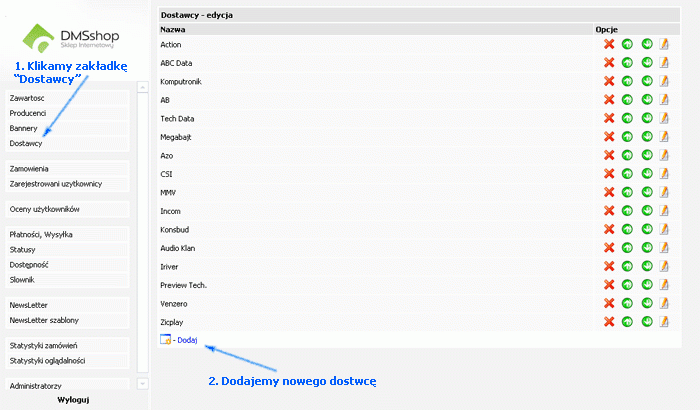Edit the Venzero supplier
Viewport: 700px width, 410px height.
click(x=664, y=303)
